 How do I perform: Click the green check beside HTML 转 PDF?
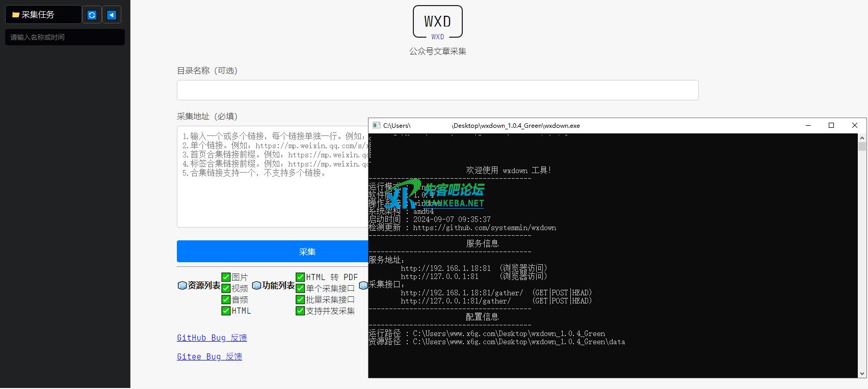tap(300, 277)
